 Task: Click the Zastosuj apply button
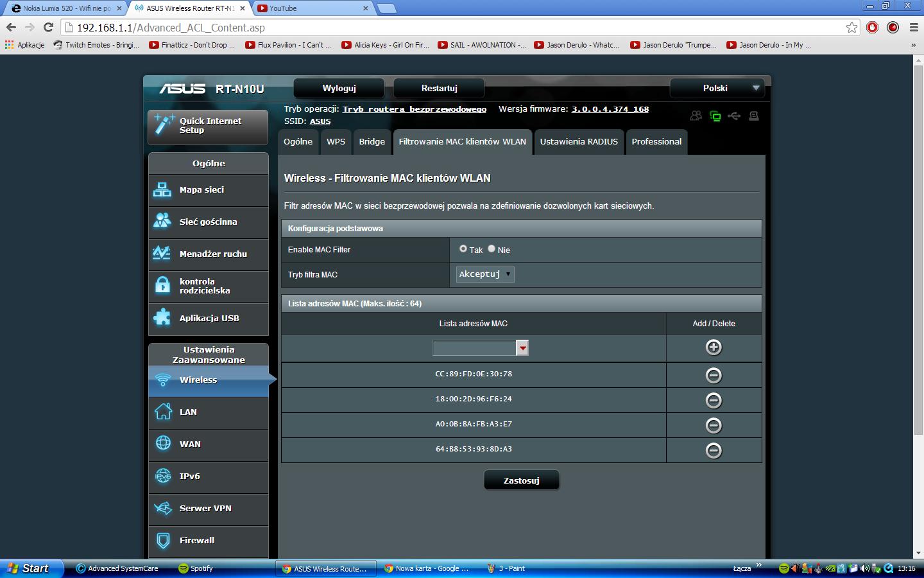click(522, 480)
